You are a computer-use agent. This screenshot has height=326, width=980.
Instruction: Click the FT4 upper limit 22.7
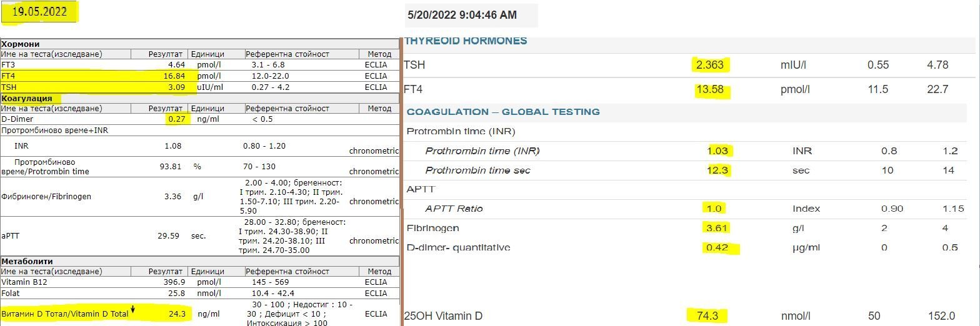pyautogui.click(x=937, y=89)
